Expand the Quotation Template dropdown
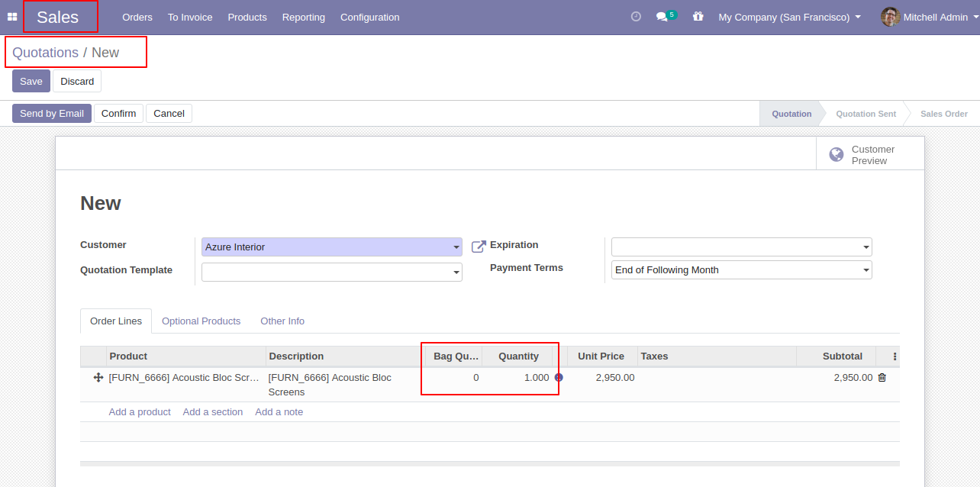Screen dimensions: 980x487 click(456, 273)
